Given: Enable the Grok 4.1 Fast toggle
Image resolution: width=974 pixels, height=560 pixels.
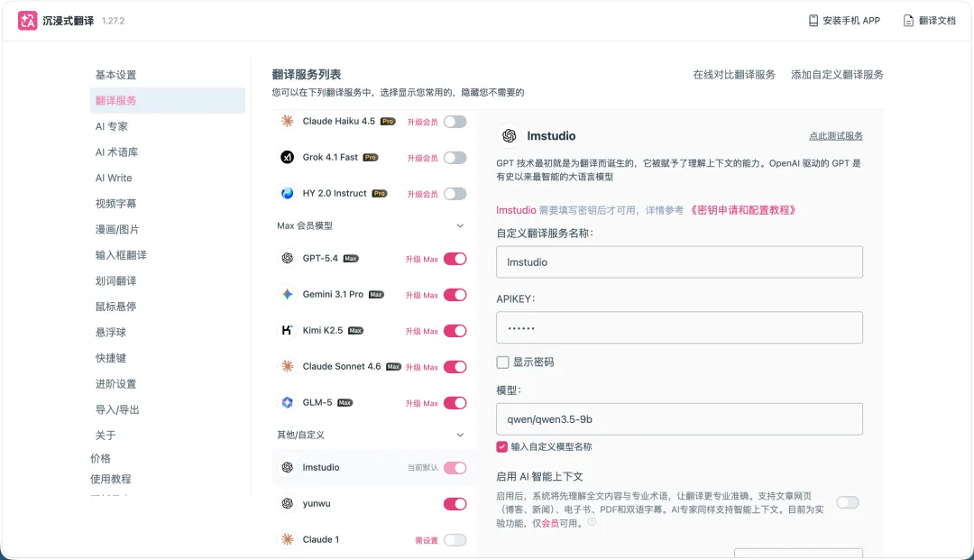Looking at the screenshot, I should (x=455, y=158).
